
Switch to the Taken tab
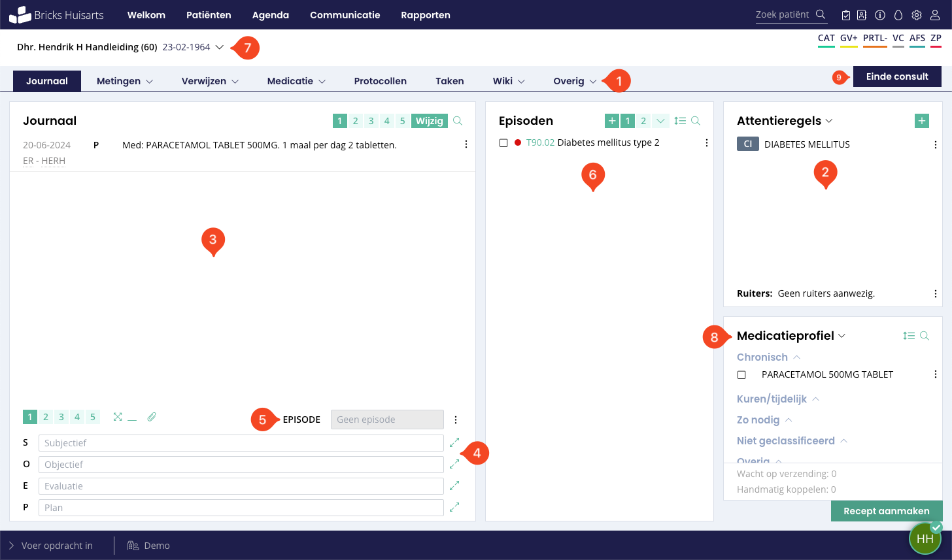click(x=450, y=81)
